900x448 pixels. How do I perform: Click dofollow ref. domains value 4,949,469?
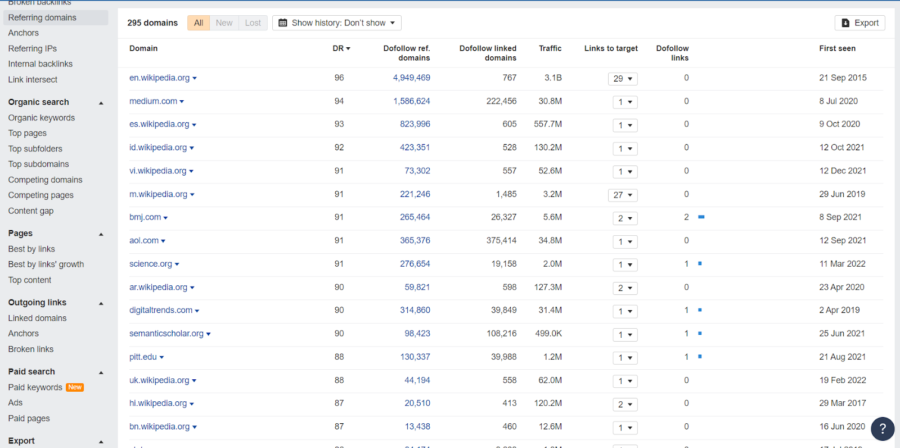(412, 78)
